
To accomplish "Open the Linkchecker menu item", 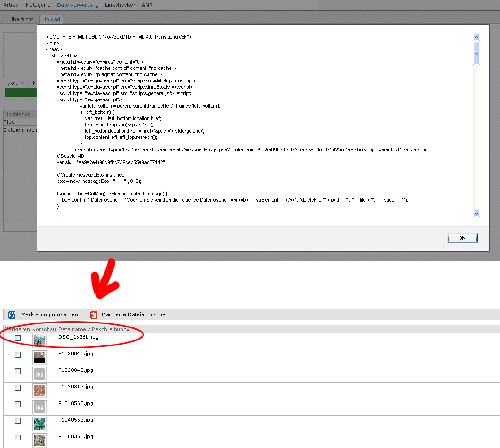I will pyautogui.click(x=120, y=5).
